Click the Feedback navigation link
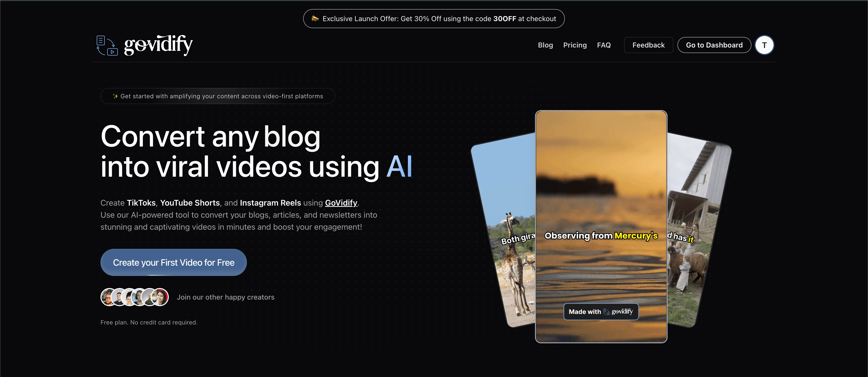868x377 pixels. tap(649, 45)
